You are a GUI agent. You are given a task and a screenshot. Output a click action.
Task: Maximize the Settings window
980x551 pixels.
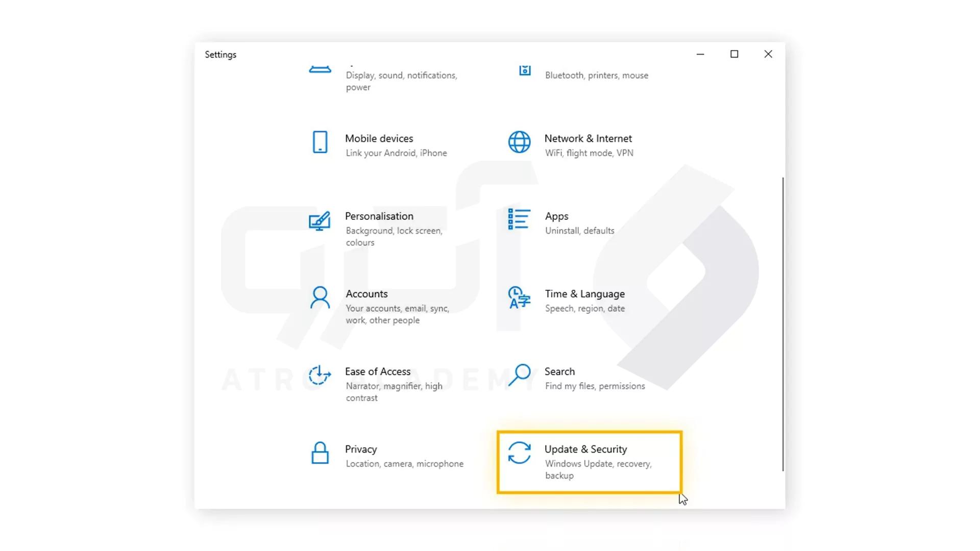point(734,54)
